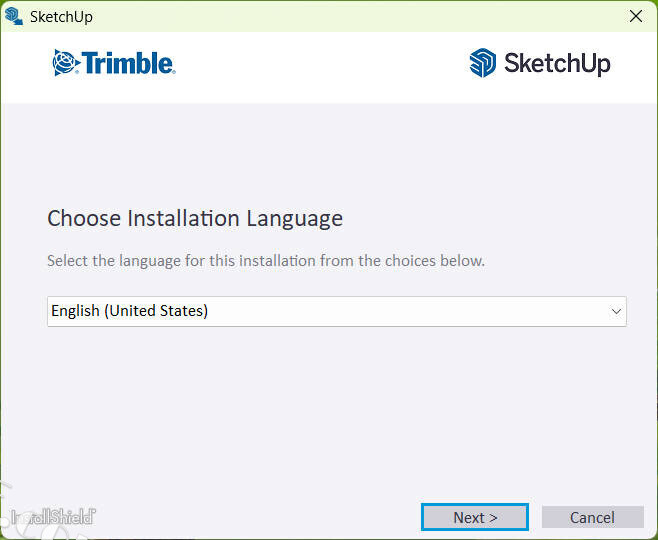
Task: Cancel the installation
Action: click(x=592, y=517)
